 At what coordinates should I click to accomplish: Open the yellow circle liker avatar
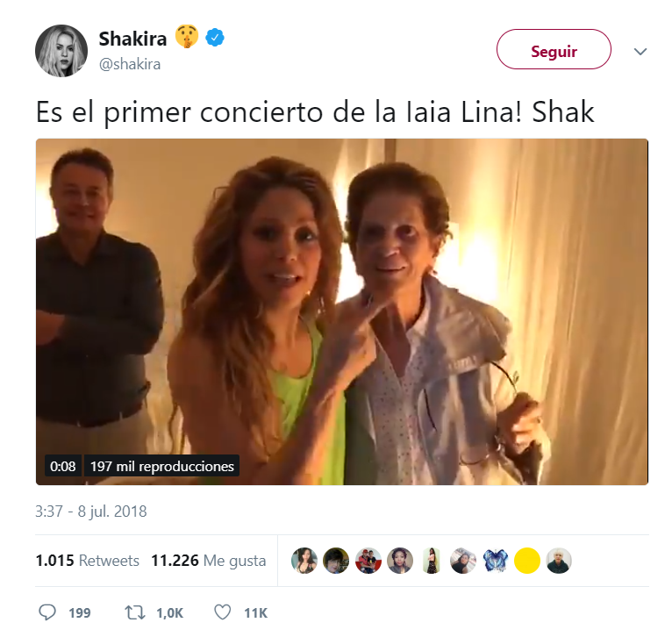point(527,561)
